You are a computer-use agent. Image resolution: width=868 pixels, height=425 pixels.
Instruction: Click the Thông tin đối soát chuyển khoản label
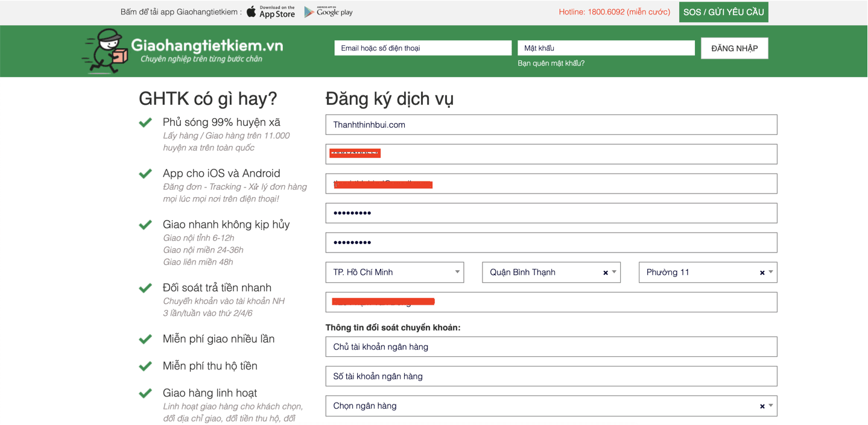click(x=393, y=328)
